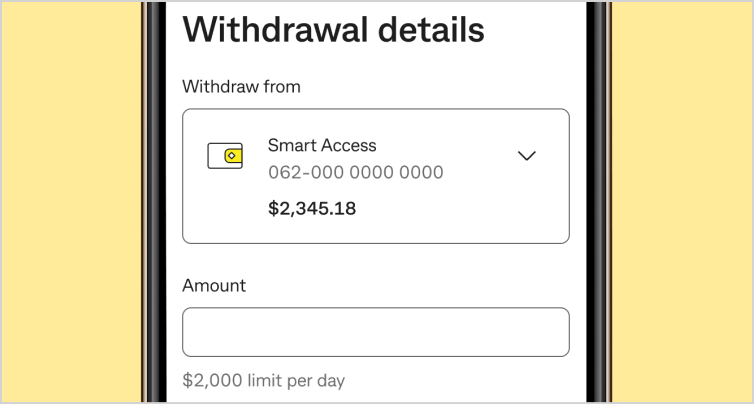The image size is (754, 404).
Task: Click the yellow tag on the wallet icon
Action: 232,156
